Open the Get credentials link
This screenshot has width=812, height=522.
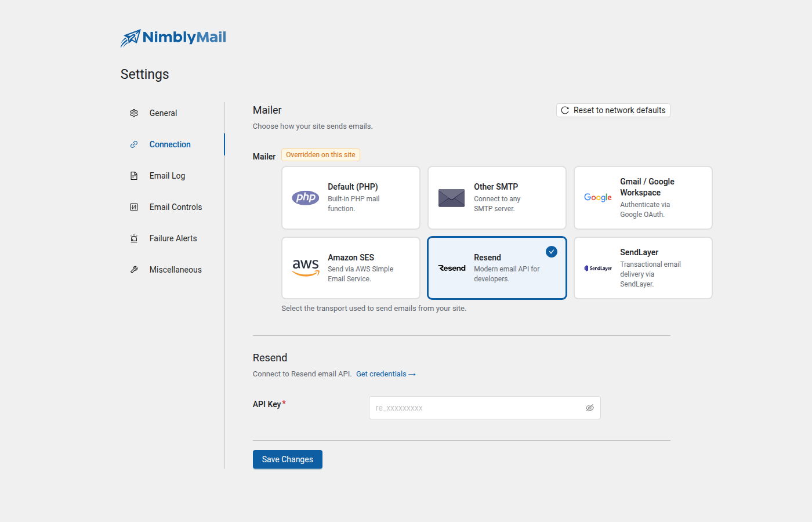pyautogui.click(x=386, y=374)
